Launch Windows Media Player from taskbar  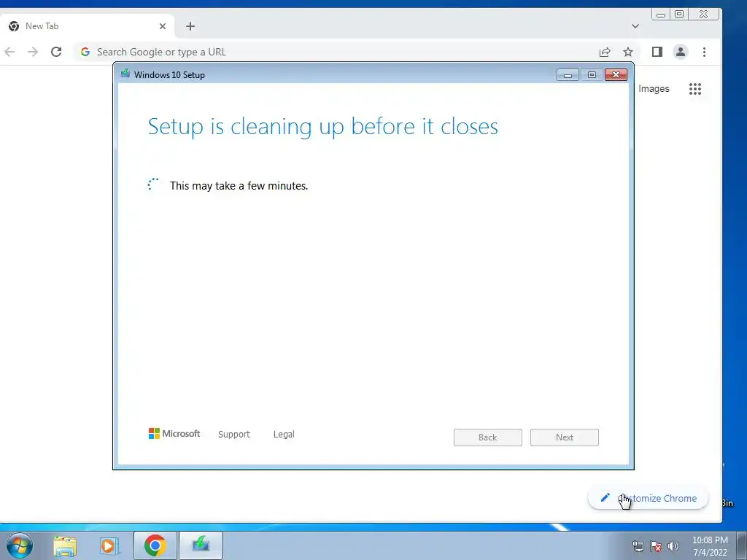coord(109,545)
